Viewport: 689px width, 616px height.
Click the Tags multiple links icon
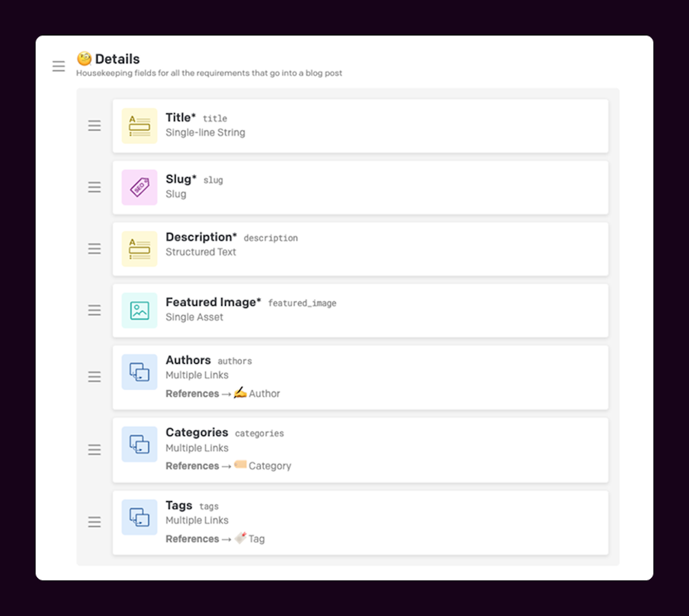click(x=139, y=517)
